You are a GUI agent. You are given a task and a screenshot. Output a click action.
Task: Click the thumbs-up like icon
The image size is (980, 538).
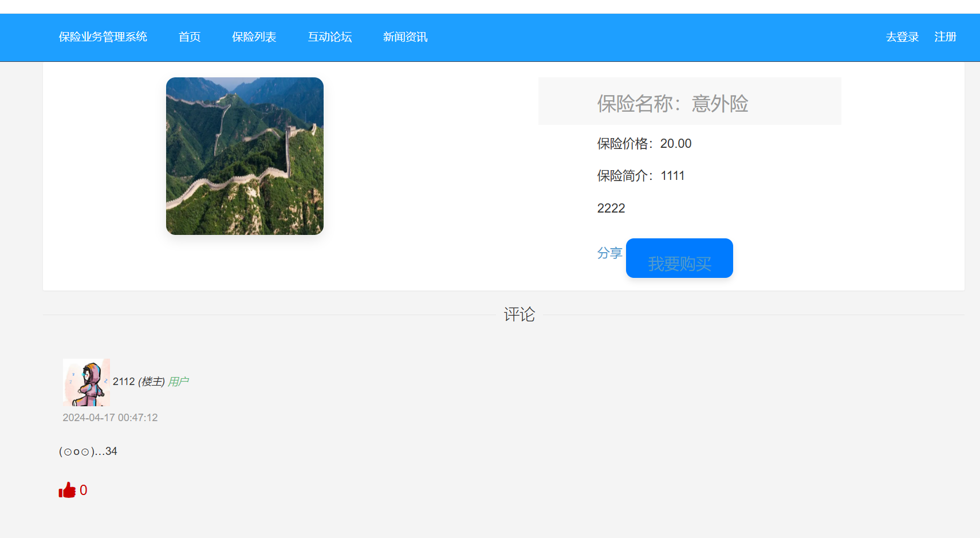click(x=67, y=490)
